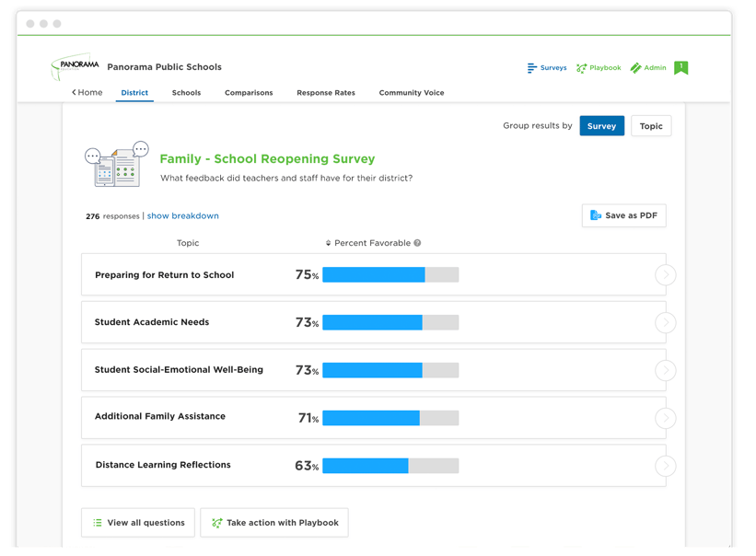The height and width of the screenshot is (556, 756).
Task: Expand Distance Learning Reflections row arrow
Action: coord(665,466)
